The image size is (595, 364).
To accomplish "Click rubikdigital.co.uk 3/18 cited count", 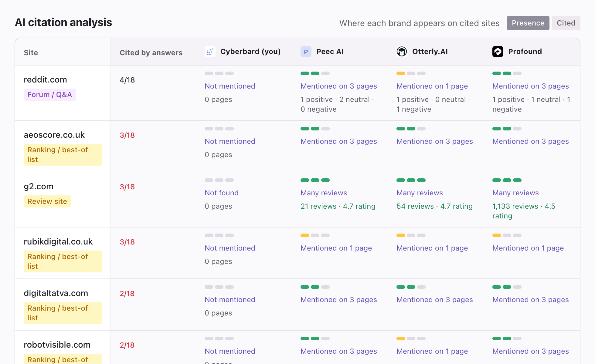I will (127, 242).
